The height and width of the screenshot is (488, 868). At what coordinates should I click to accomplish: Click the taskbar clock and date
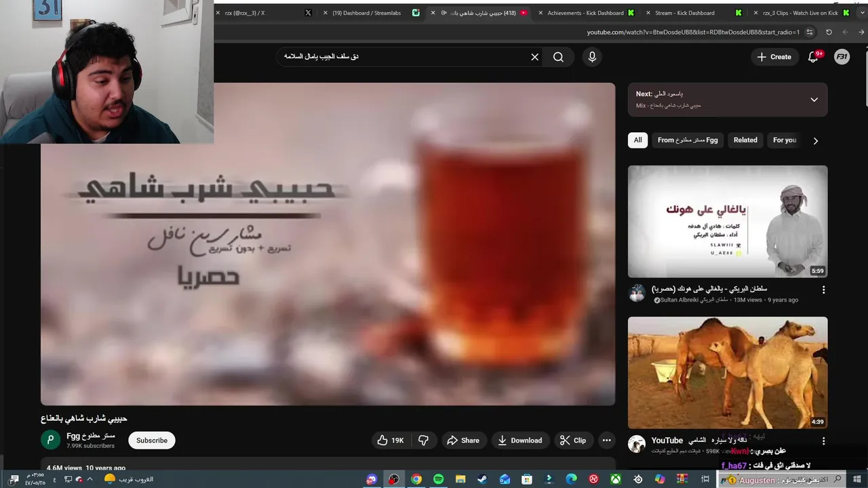(35, 479)
